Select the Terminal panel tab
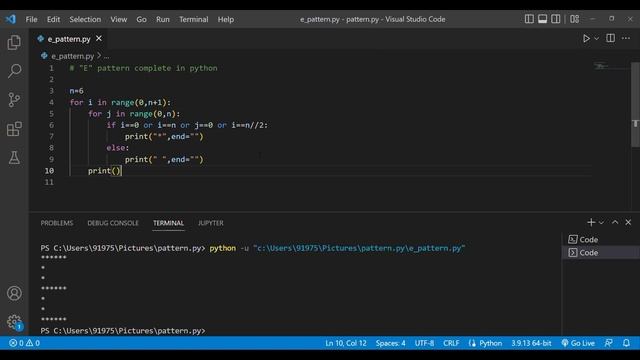640x360 pixels. coord(169,223)
